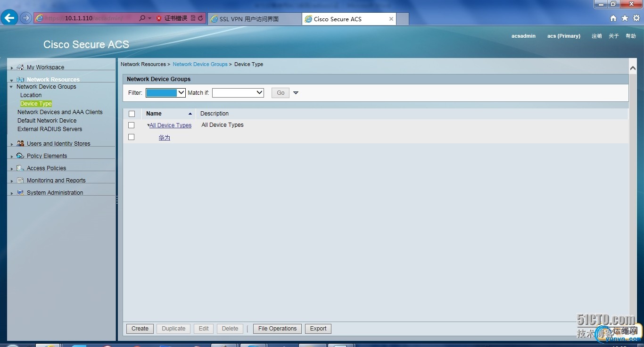Screen dimensions: 644x347
Task: Click the Users and Identity Stores icon
Action: pos(20,143)
